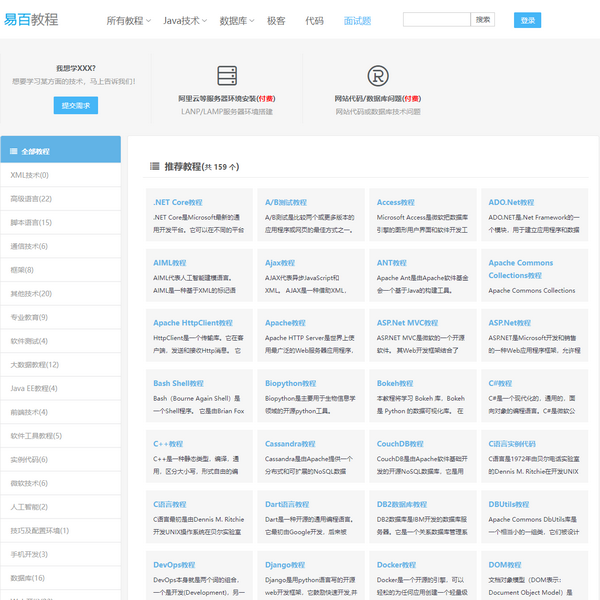Click the 提交需求 submit button
Image resolution: width=600 pixels, height=600 pixels.
tap(76, 105)
